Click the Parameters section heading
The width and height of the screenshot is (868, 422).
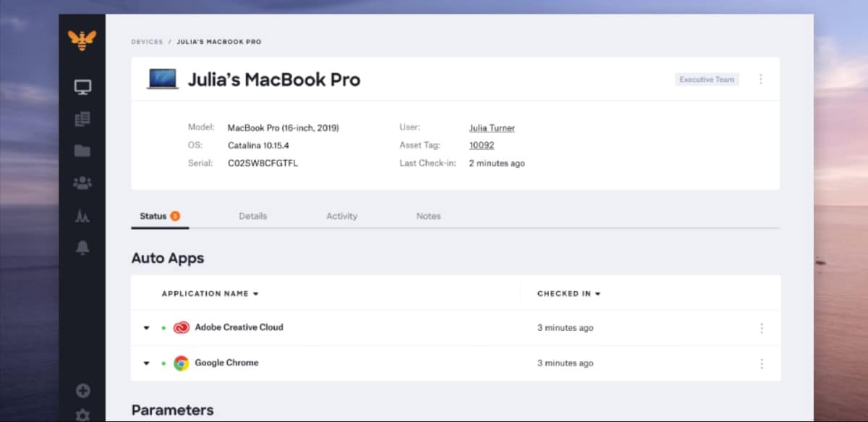172,410
